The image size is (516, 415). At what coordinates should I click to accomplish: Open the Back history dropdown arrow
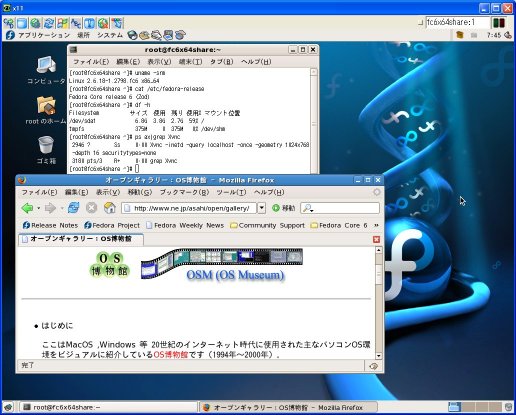[38, 208]
